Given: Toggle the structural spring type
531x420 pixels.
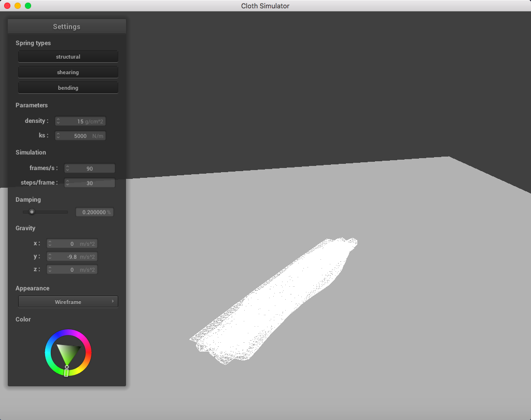Looking at the screenshot, I should click(x=68, y=57).
